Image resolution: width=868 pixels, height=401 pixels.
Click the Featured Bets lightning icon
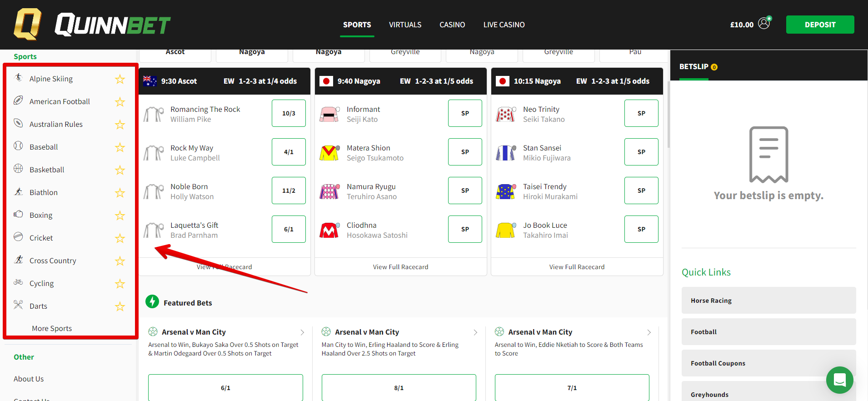point(152,301)
